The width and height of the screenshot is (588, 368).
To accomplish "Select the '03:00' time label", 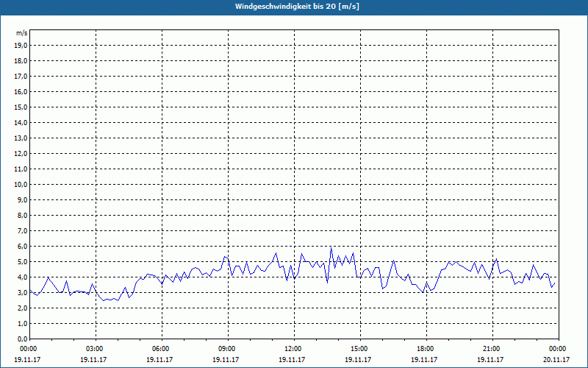I will [96, 349].
